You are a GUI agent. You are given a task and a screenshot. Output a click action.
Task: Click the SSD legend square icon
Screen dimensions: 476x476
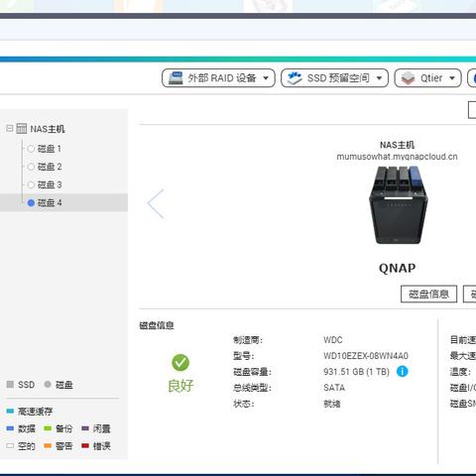click(10, 384)
